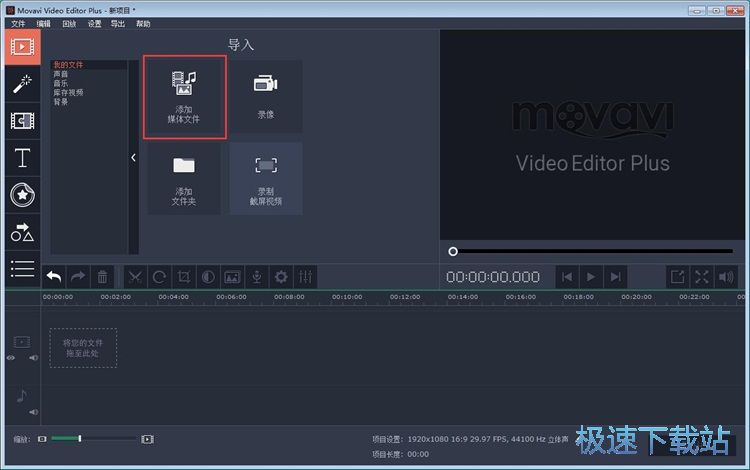Click the Rotate clip icon
The width and height of the screenshot is (750, 470).
[x=159, y=277]
